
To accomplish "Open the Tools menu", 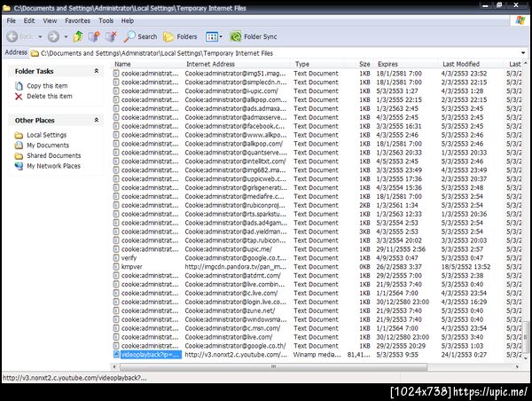I will tap(106, 20).
